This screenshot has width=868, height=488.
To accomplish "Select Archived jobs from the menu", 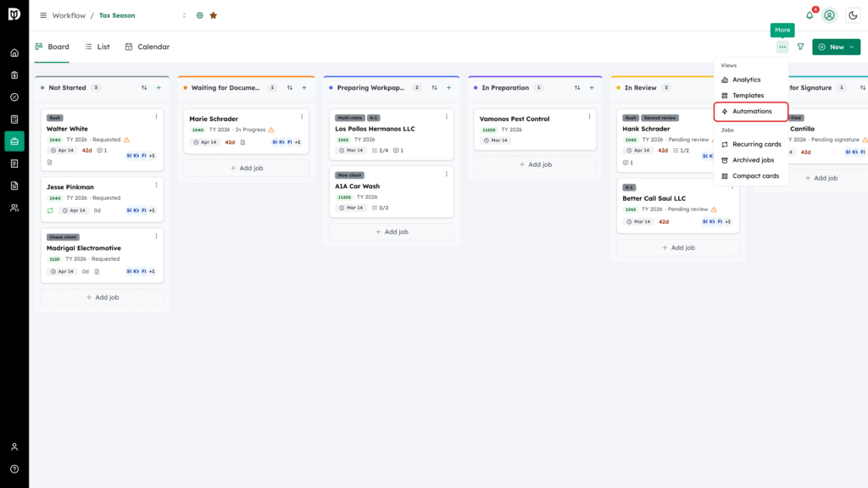I will [x=751, y=160].
